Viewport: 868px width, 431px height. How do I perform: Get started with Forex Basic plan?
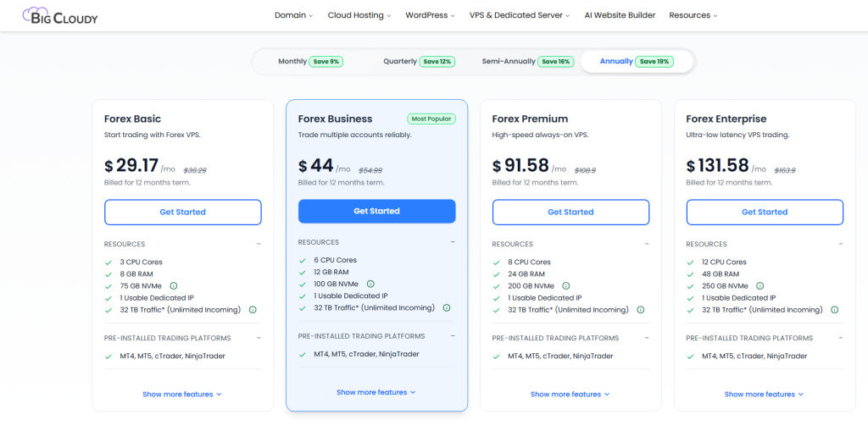[183, 212]
